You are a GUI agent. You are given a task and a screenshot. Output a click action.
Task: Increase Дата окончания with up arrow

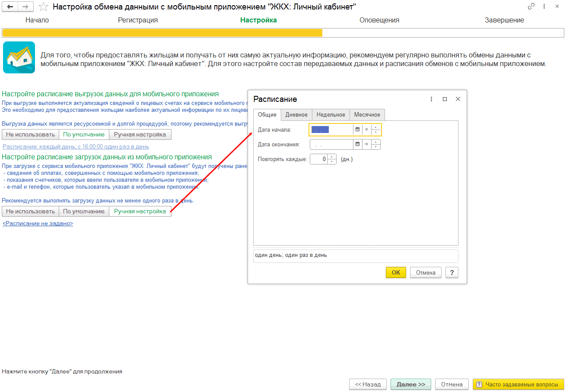coord(376,142)
